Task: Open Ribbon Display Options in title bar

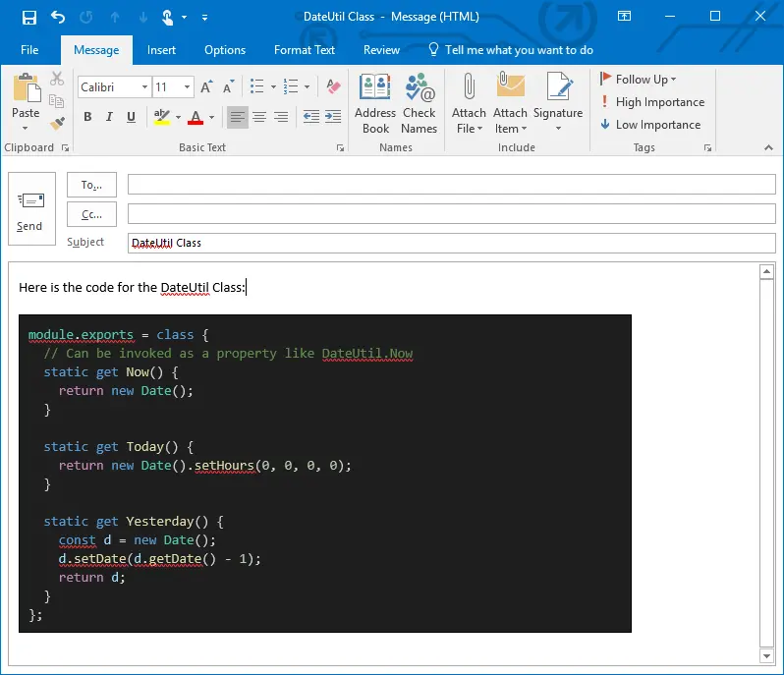Action: 624,17
